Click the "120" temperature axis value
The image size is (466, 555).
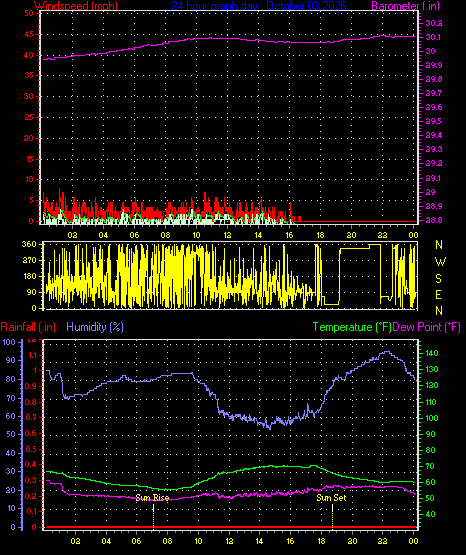(432, 385)
